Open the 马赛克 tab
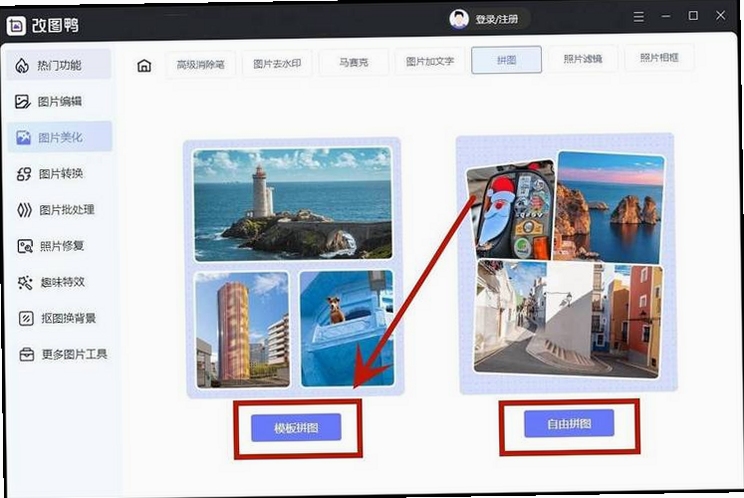Image resolution: width=744 pixels, height=498 pixels. (x=353, y=62)
